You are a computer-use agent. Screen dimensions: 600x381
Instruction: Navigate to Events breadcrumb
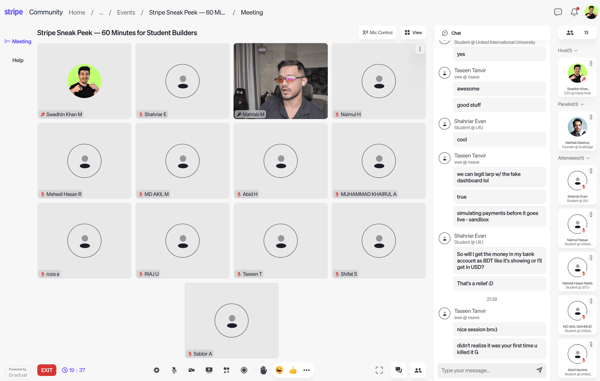click(x=126, y=13)
